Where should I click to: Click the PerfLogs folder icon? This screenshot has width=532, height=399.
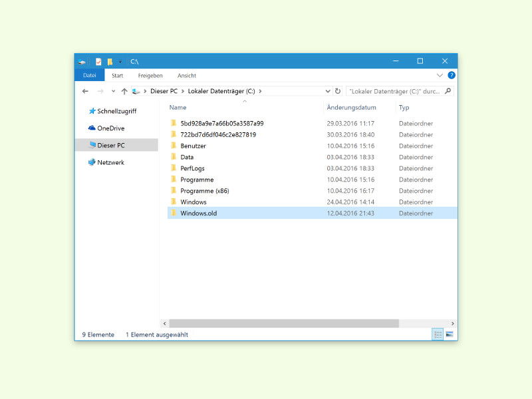[174, 168]
